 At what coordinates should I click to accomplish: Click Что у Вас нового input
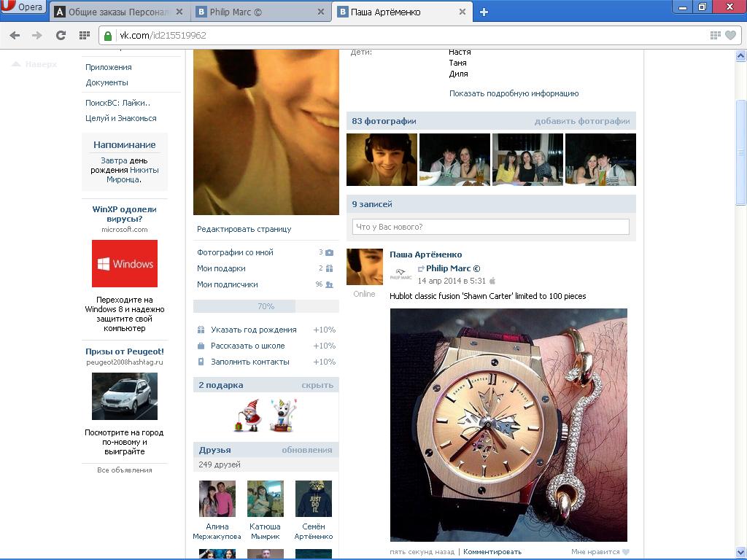(x=491, y=227)
